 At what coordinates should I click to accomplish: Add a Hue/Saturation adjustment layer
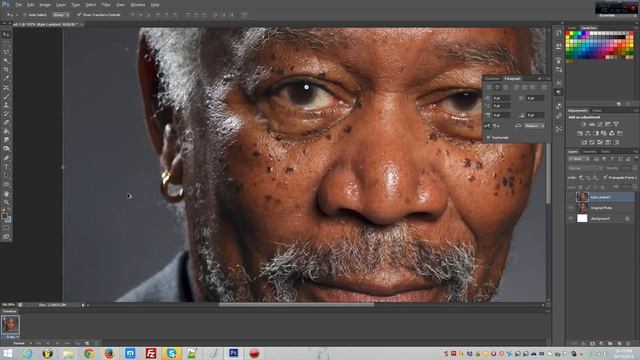[x=580, y=133]
